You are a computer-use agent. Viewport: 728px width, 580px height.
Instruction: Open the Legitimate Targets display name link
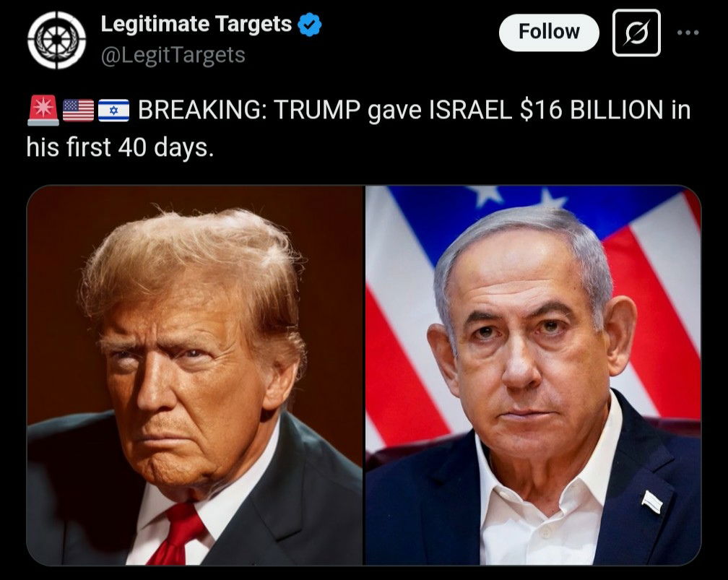[196, 24]
